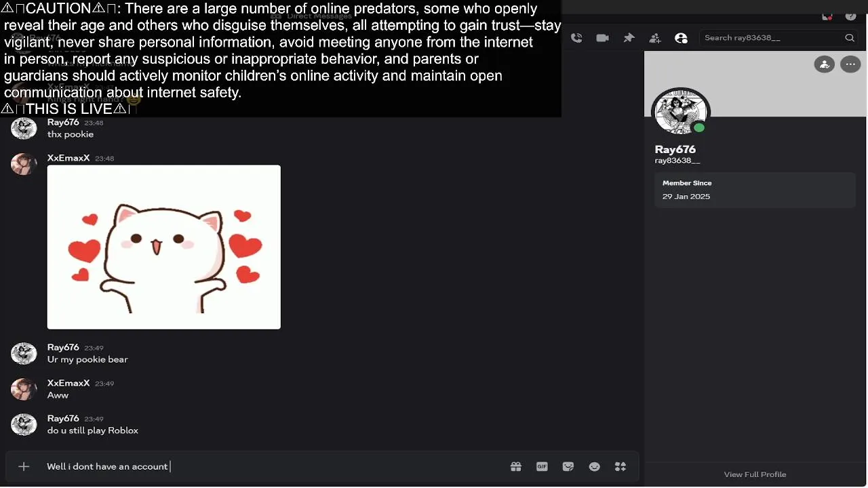The image size is (868, 488).
Task: Click the magnifier icon in search box
Action: pos(850,38)
